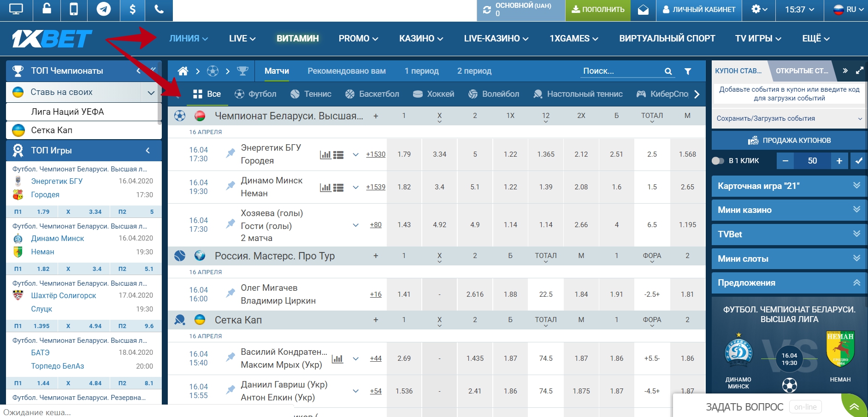This screenshot has width=868, height=417.
Task: Open the 1XGAMES menu
Action: point(573,39)
